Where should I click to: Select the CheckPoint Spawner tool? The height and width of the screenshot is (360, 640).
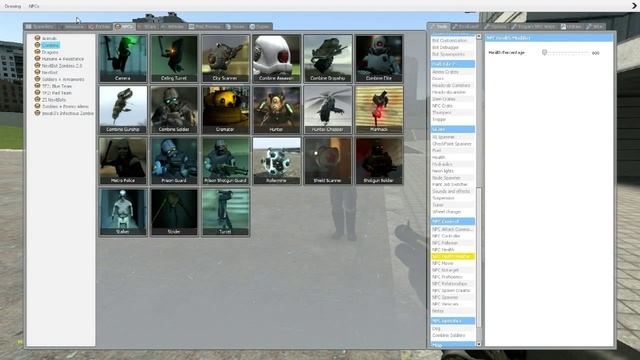[x=452, y=144]
